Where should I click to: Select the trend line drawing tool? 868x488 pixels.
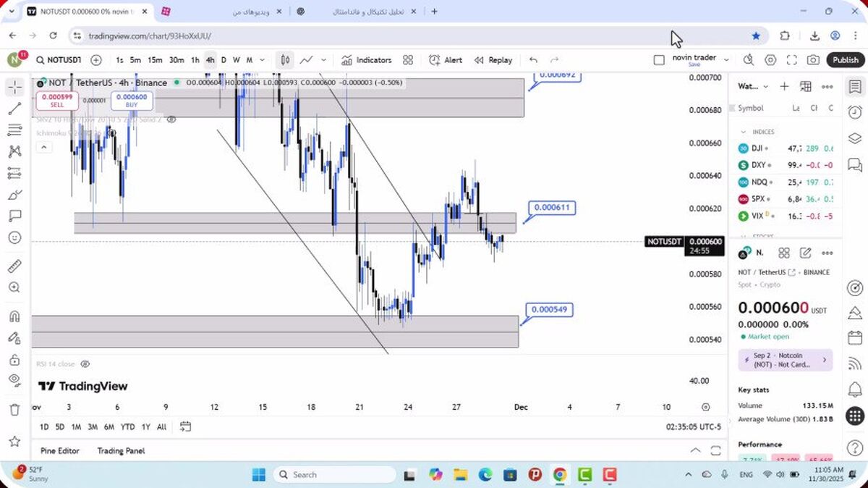(x=14, y=109)
